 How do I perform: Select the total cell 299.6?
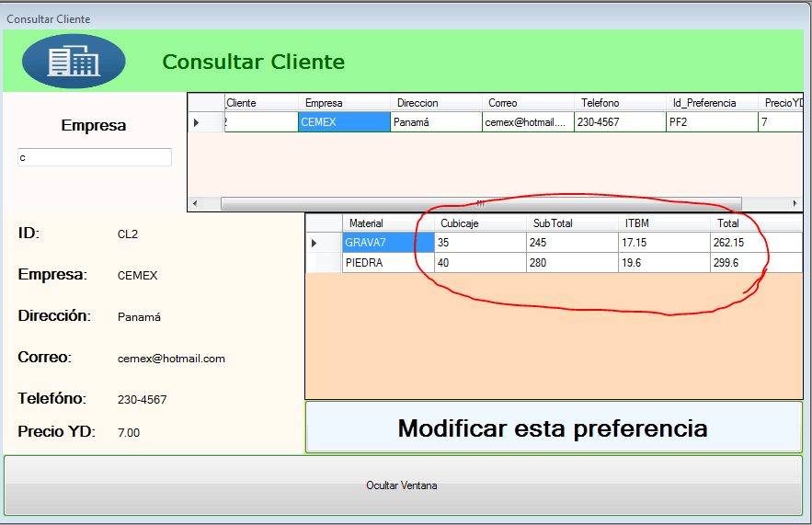pos(756,263)
